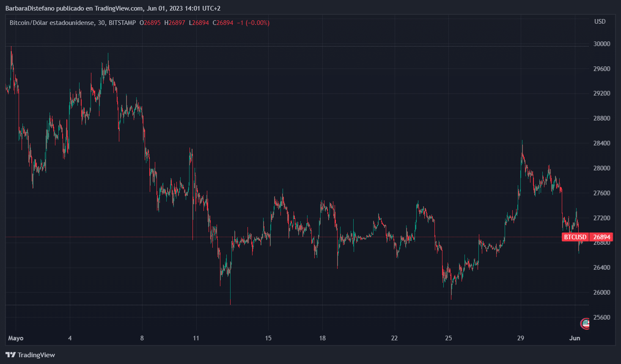This screenshot has height=364, width=621.
Task: Click the high value H26897
Action: (x=175, y=23)
